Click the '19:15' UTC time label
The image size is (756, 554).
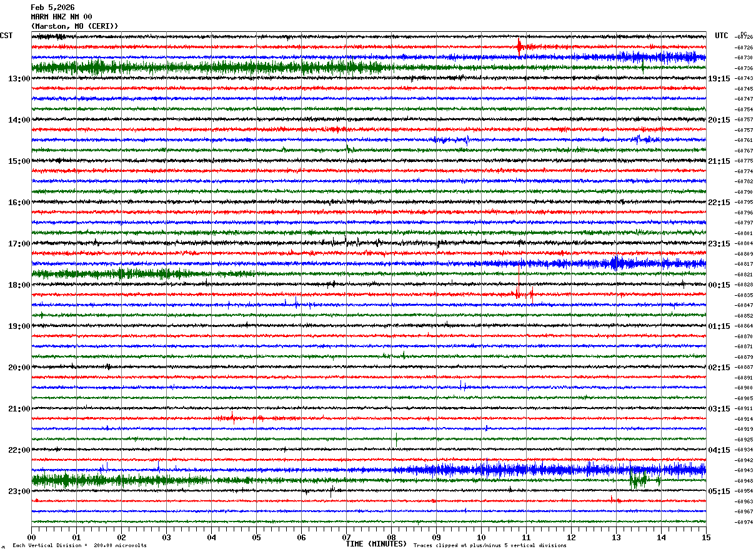tap(719, 79)
